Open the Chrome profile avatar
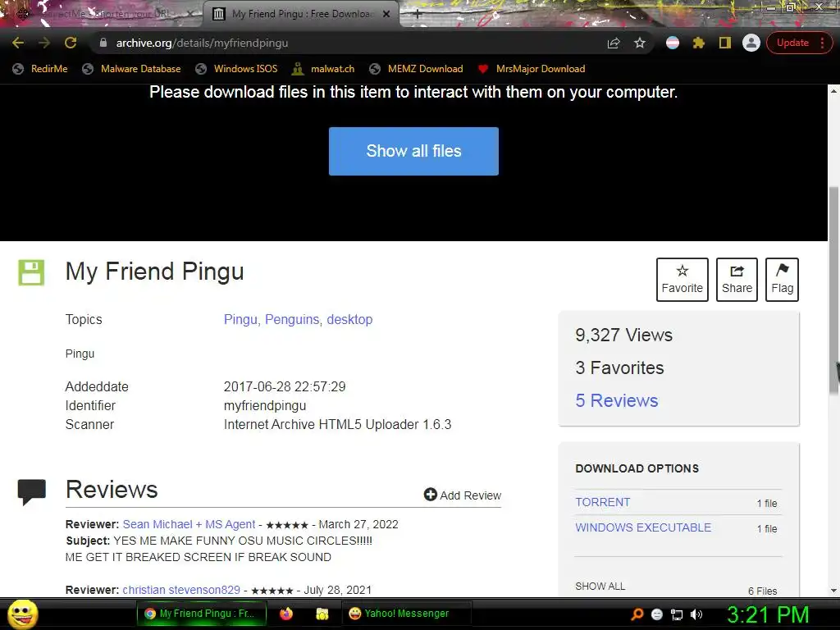The image size is (840, 630). click(751, 43)
